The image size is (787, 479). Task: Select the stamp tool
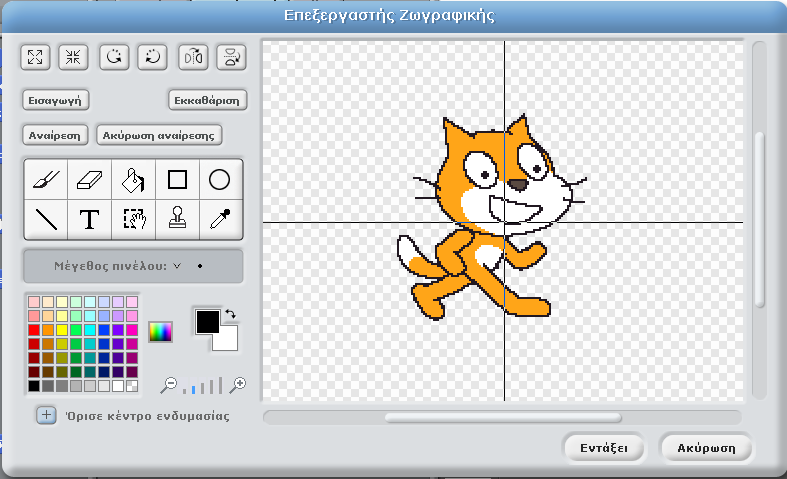(177, 219)
